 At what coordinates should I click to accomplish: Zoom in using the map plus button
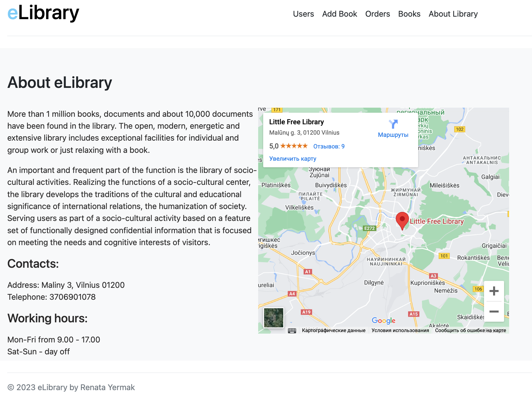(x=493, y=291)
